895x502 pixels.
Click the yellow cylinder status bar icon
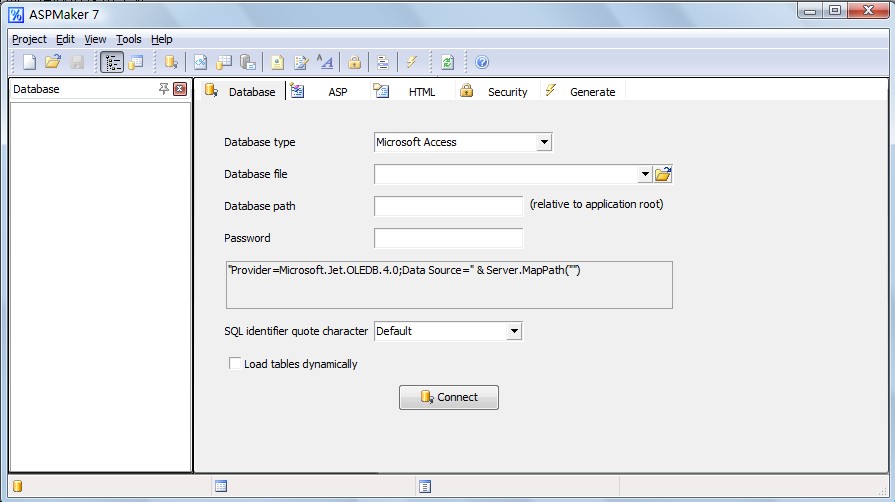click(x=18, y=486)
